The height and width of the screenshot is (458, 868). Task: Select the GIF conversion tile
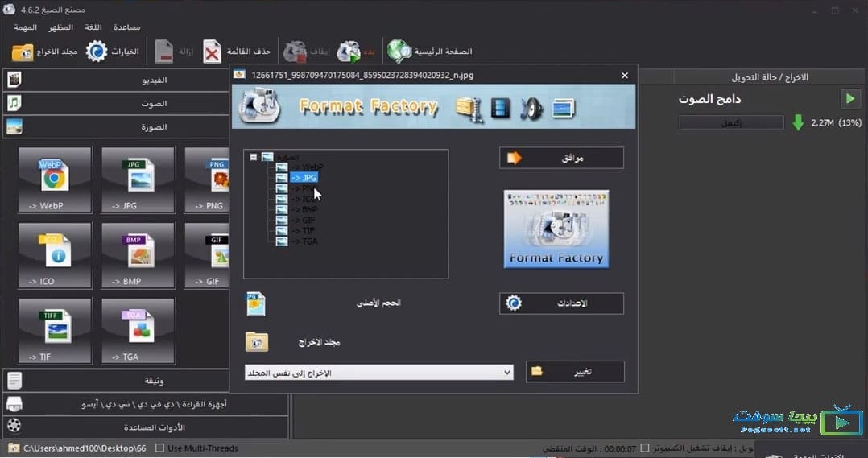point(207,255)
